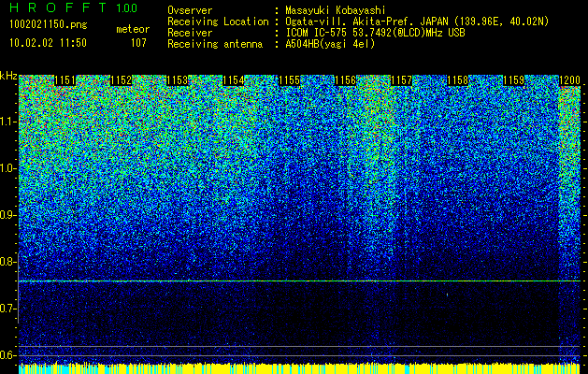
Task: Click the 0.9 frequency axis label
Action: 7,215
